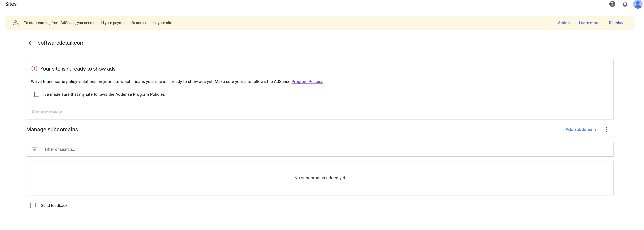Click the Manage subdomains heading
644x230 pixels.
point(52,130)
